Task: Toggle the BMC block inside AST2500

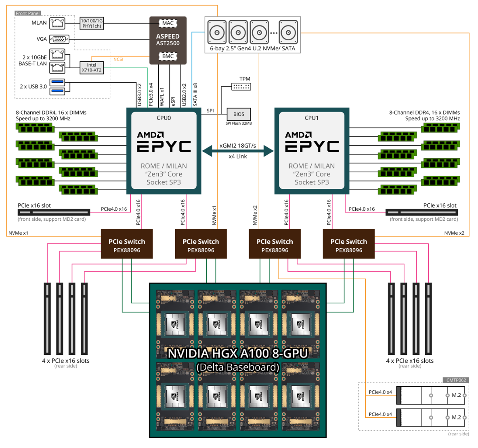Action: (x=168, y=57)
